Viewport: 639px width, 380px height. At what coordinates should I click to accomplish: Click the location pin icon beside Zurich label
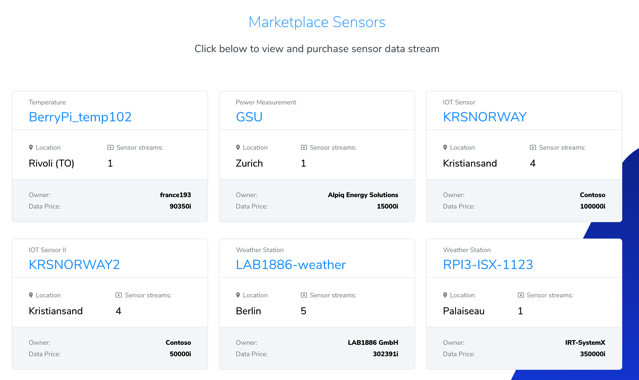238,147
